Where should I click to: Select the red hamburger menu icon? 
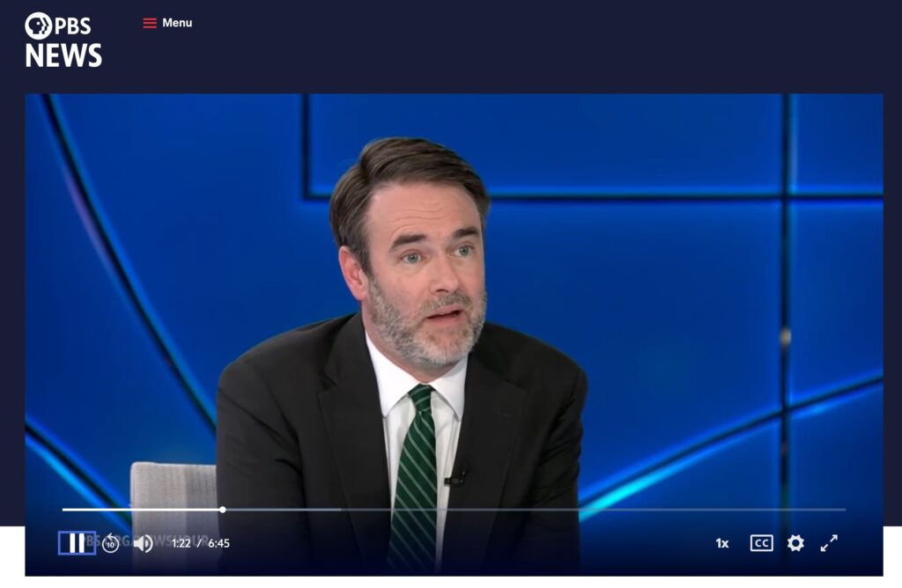(x=149, y=23)
